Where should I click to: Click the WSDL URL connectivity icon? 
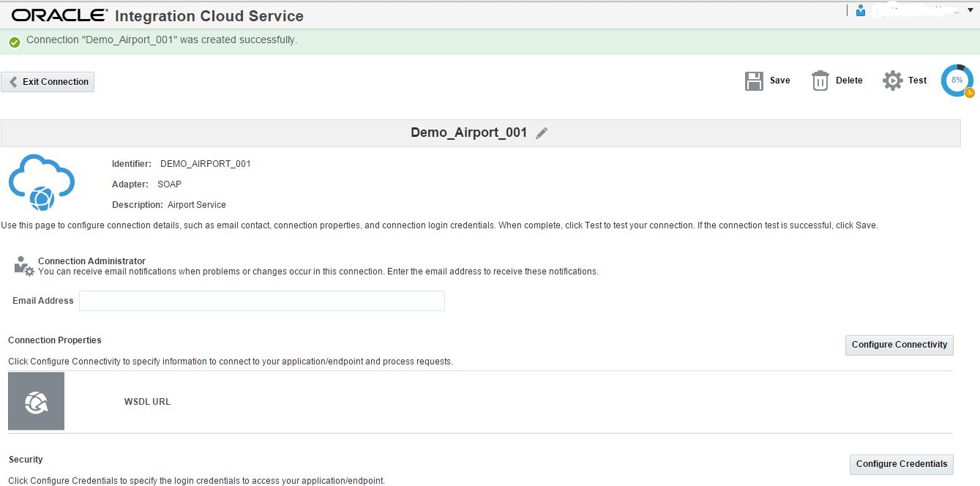tap(36, 401)
